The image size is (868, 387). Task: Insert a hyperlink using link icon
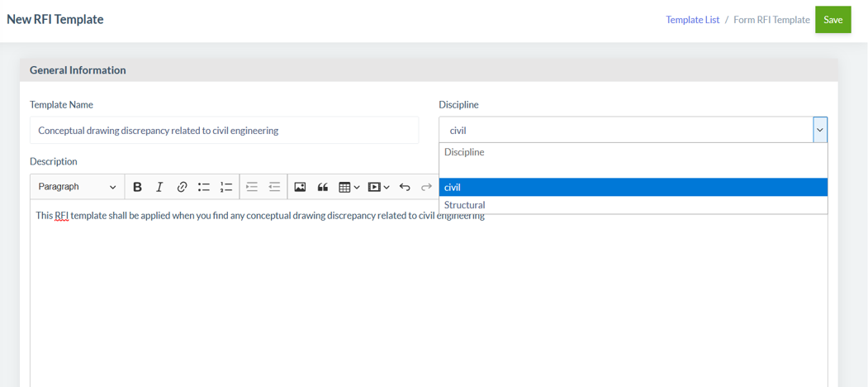pos(182,187)
